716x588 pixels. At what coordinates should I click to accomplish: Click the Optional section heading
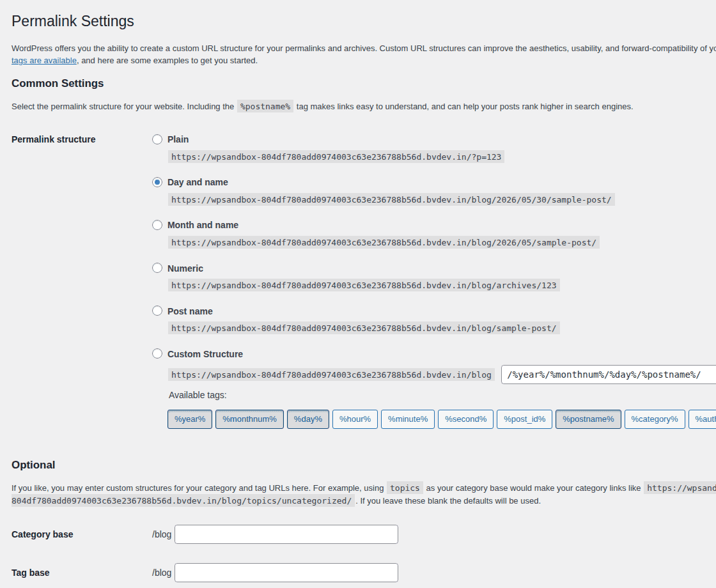tap(33, 465)
